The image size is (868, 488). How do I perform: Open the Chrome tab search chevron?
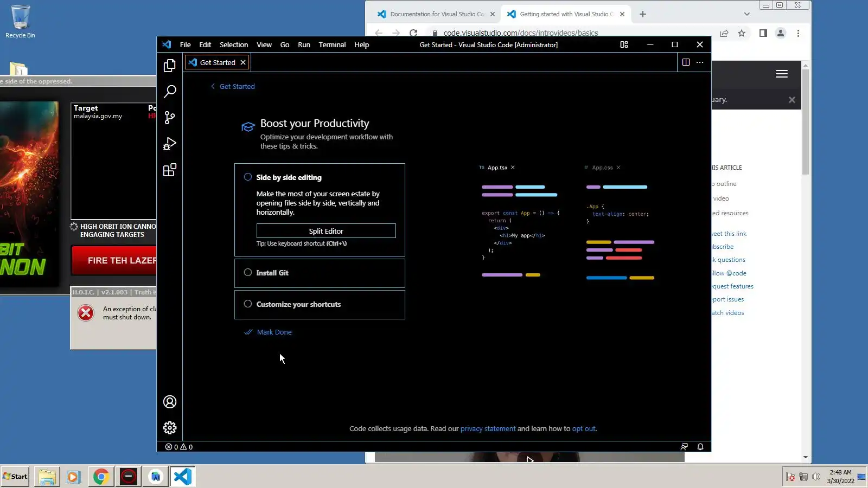pyautogui.click(x=747, y=14)
